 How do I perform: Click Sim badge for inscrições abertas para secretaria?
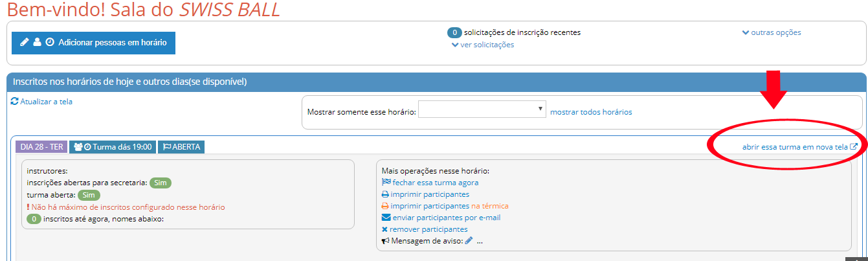(161, 183)
